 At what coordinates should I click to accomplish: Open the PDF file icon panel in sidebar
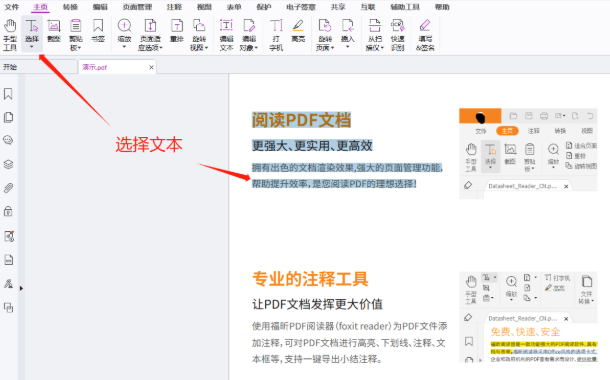(8, 259)
